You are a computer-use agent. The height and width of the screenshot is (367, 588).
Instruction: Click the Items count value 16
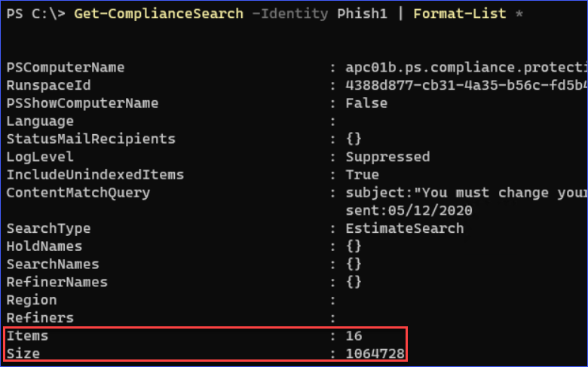click(x=354, y=335)
